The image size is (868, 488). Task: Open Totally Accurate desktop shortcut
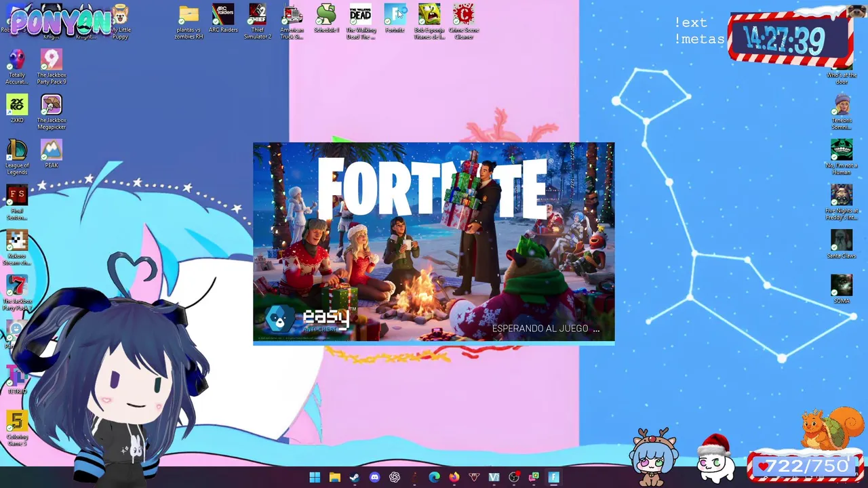click(17, 67)
